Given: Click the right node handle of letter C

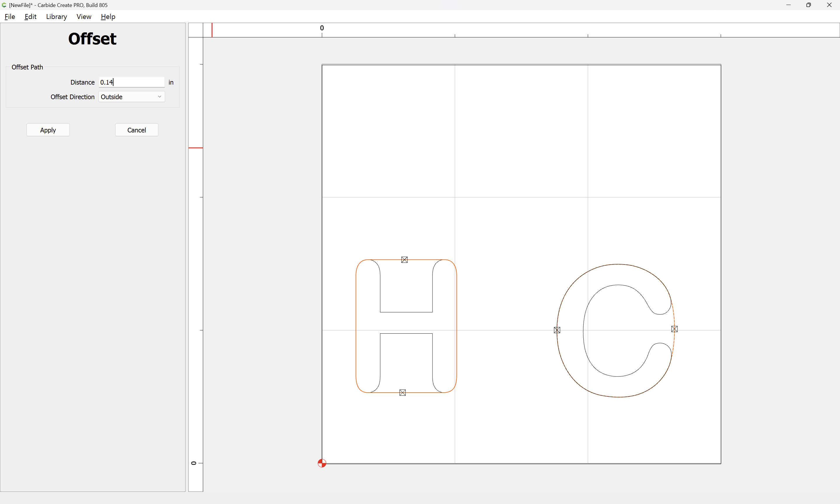Looking at the screenshot, I should click(675, 329).
